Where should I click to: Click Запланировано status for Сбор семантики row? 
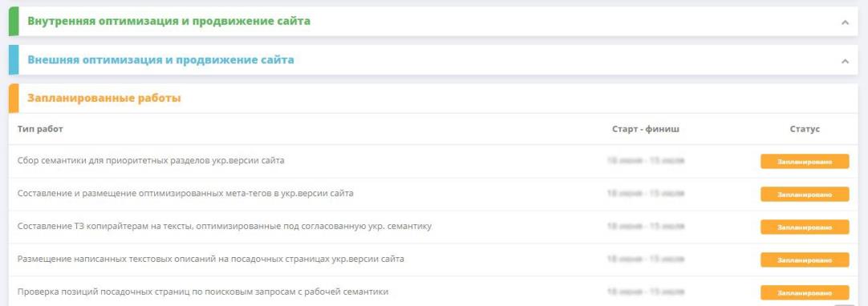coord(805,161)
